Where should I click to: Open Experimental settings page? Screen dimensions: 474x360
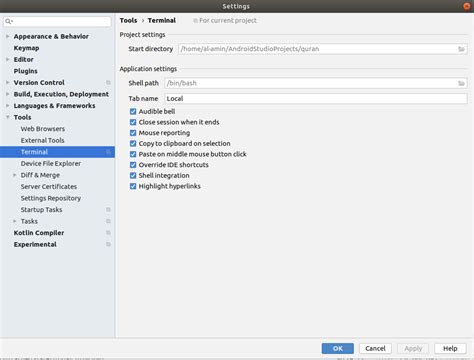pos(35,244)
